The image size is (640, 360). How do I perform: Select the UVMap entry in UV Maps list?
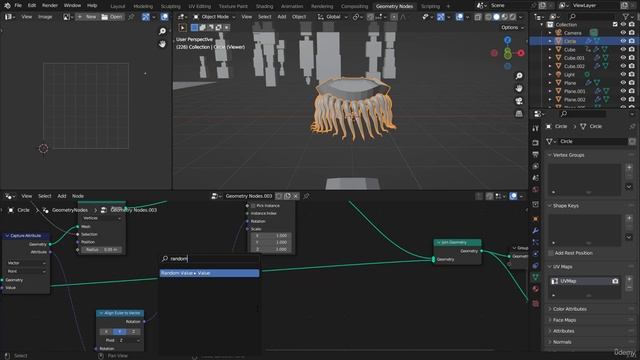coord(584,281)
